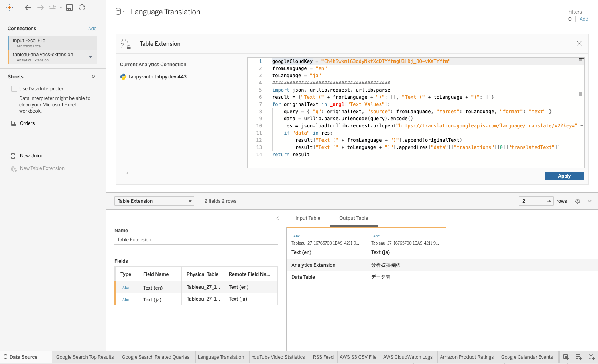Open the dropdown next to the database icon
This screenshot has width=598, height=364.
(124, 12)
